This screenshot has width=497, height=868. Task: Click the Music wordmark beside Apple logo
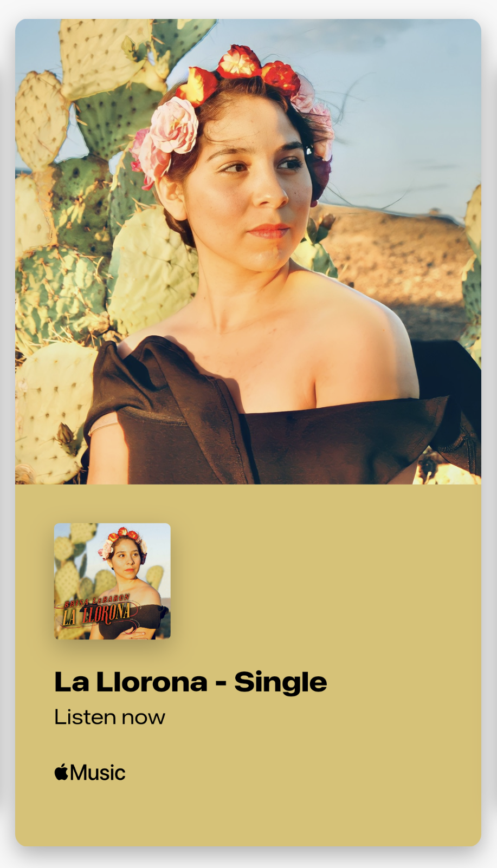pyautogui.click(x=98, y=773)
